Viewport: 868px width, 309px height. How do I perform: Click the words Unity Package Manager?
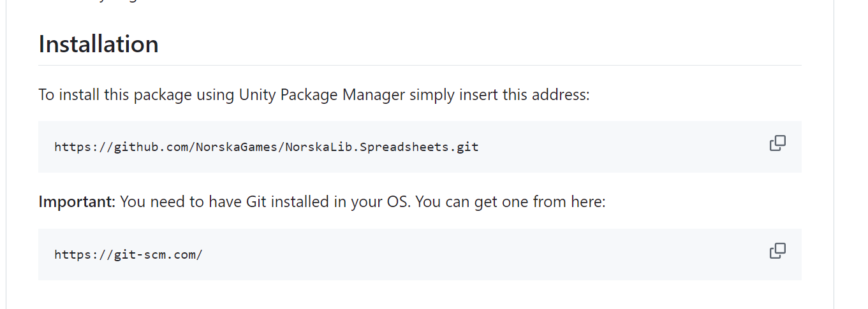coord(322,95)
